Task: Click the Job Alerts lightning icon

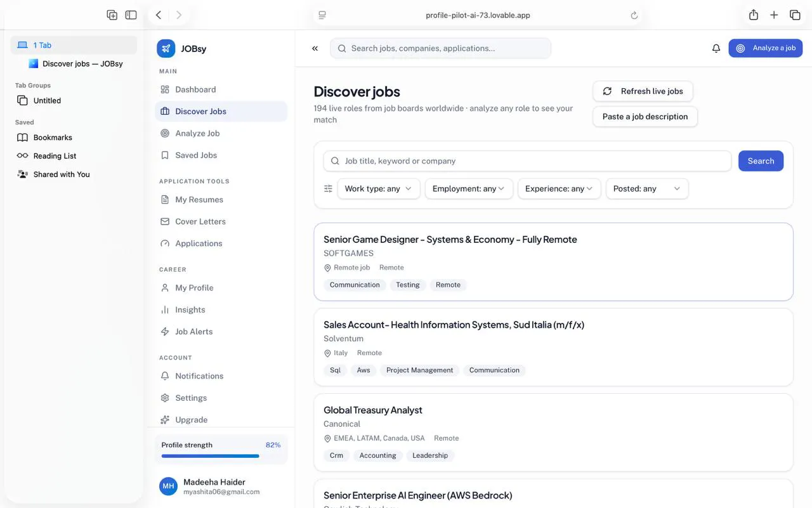Action: pyautogui.click(x=165, y=332)
